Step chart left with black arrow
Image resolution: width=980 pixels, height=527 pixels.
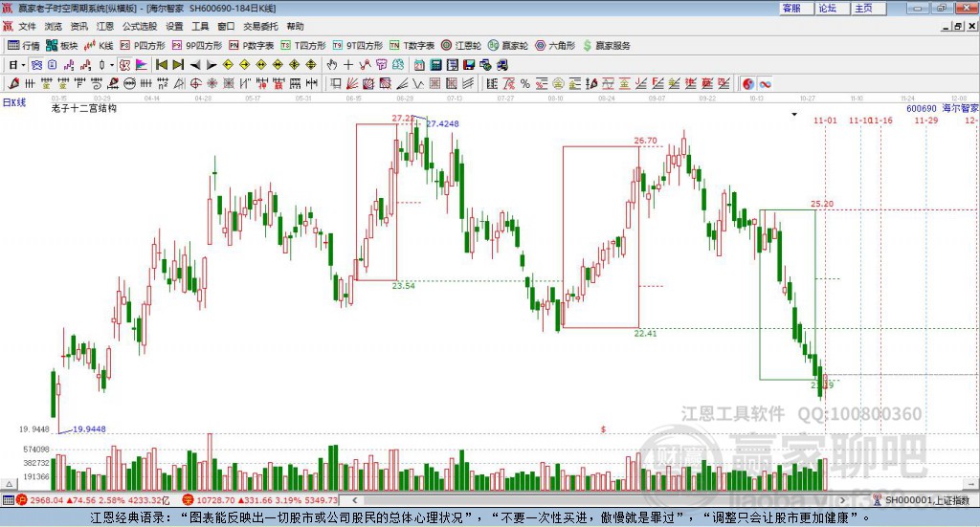[x=195, y=65]
